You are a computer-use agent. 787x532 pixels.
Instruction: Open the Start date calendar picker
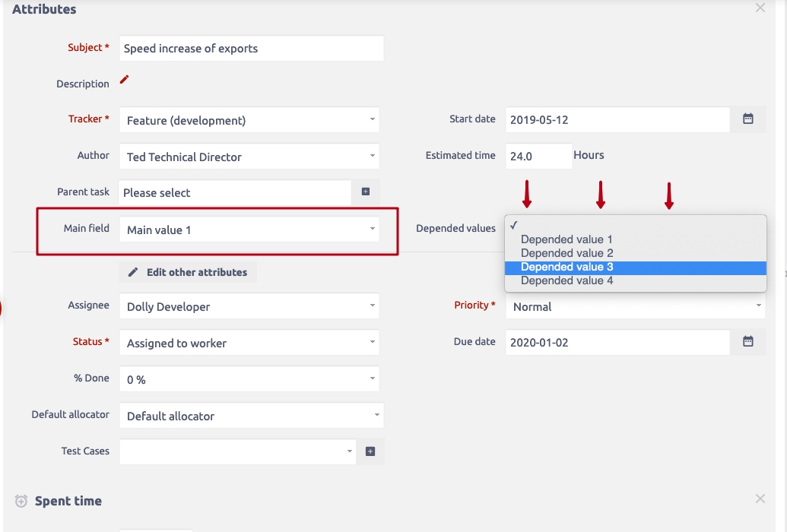[x=747, y=119]
